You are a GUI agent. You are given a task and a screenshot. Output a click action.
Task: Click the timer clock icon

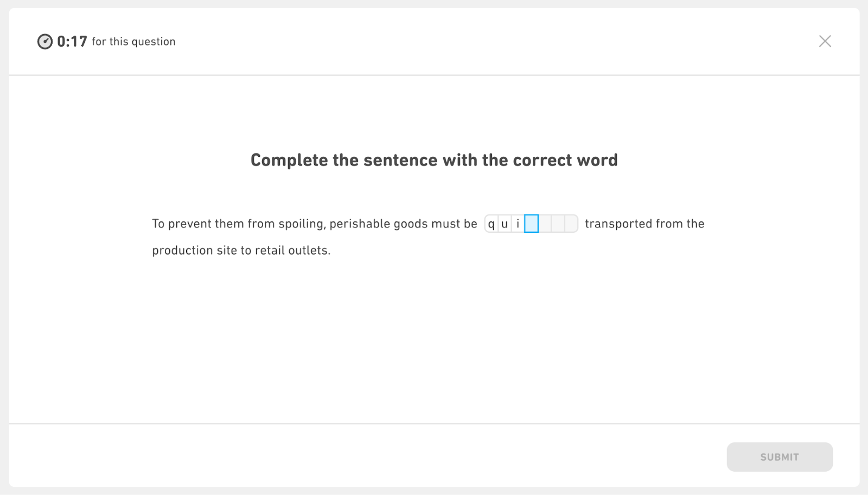pos(45,42)
